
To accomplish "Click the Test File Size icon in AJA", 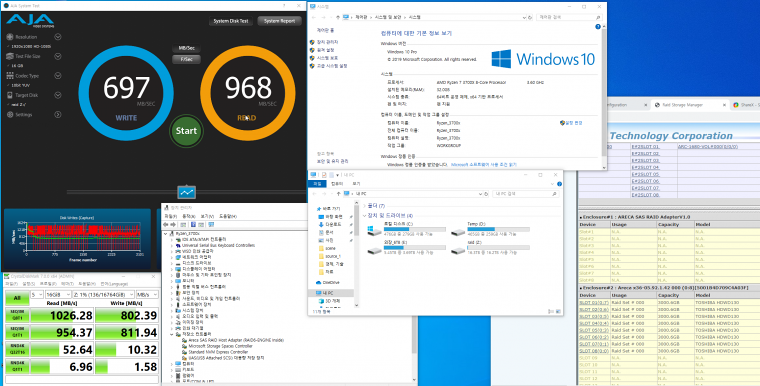I will [x=10, y=56].
